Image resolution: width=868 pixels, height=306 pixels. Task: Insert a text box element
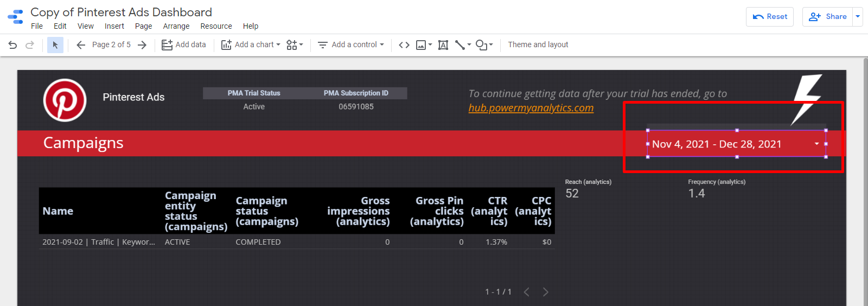click(x=443, y=45)
